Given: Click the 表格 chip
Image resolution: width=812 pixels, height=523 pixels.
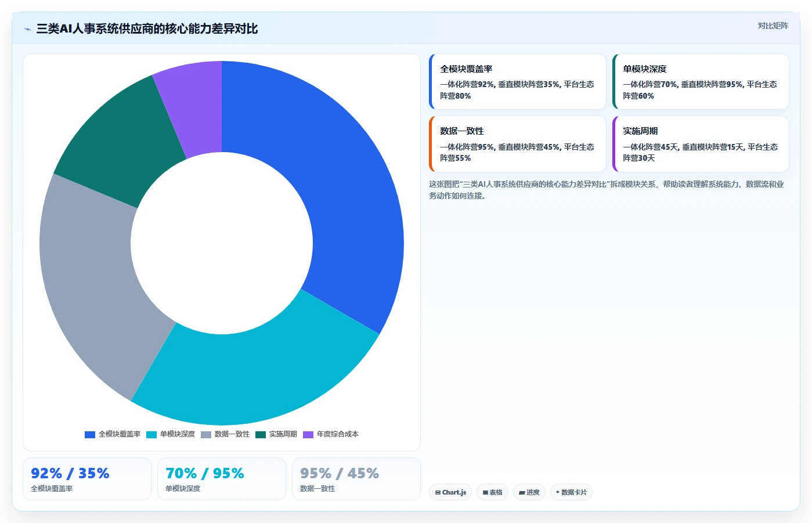Looking at the screenshot, I should [x=493, y=492].
